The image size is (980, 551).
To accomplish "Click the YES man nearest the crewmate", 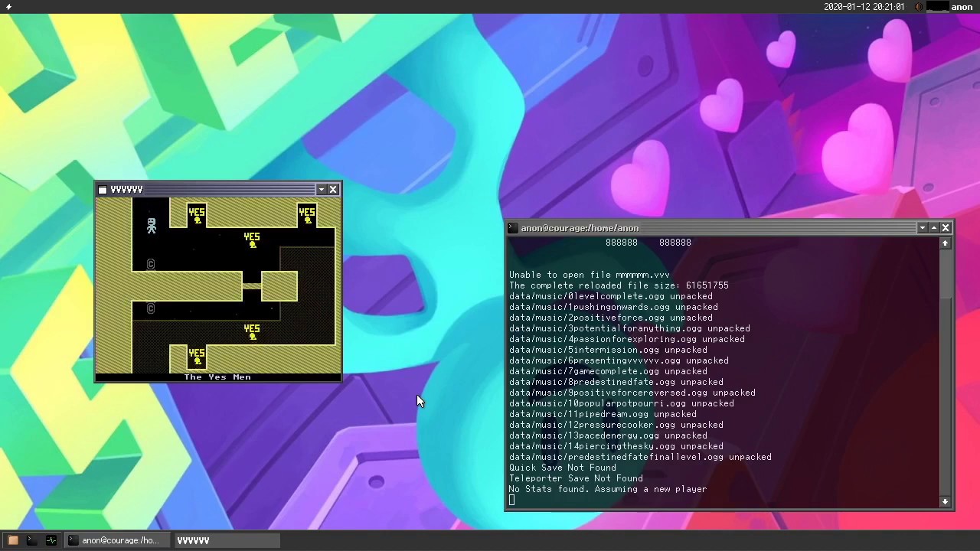I will [197, 215].
